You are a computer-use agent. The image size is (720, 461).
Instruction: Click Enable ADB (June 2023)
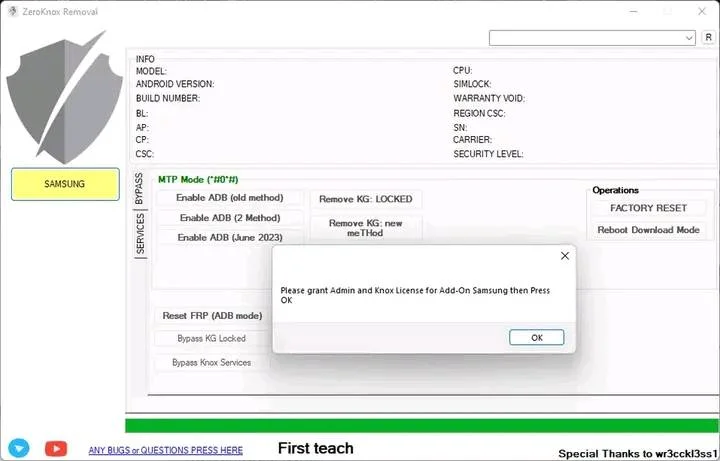coord(230,237)
